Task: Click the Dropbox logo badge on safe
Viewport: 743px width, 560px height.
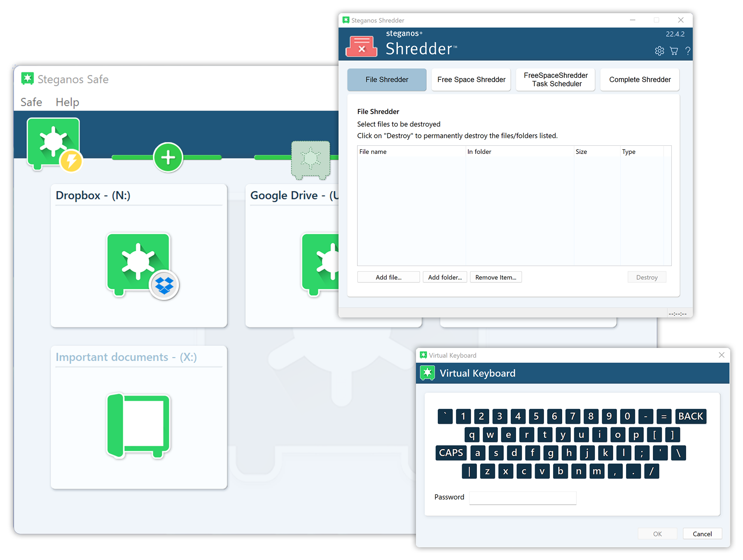Action: pos(164,285)
